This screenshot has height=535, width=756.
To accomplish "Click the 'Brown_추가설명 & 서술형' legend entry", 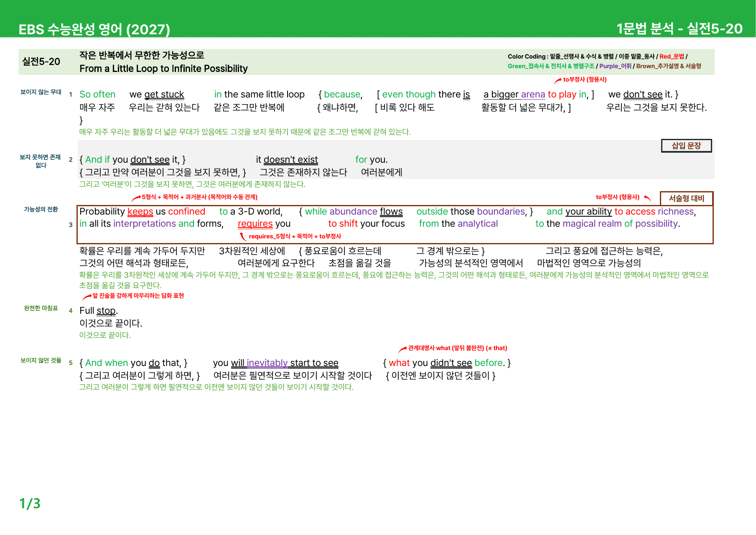I will pos(669,66).
